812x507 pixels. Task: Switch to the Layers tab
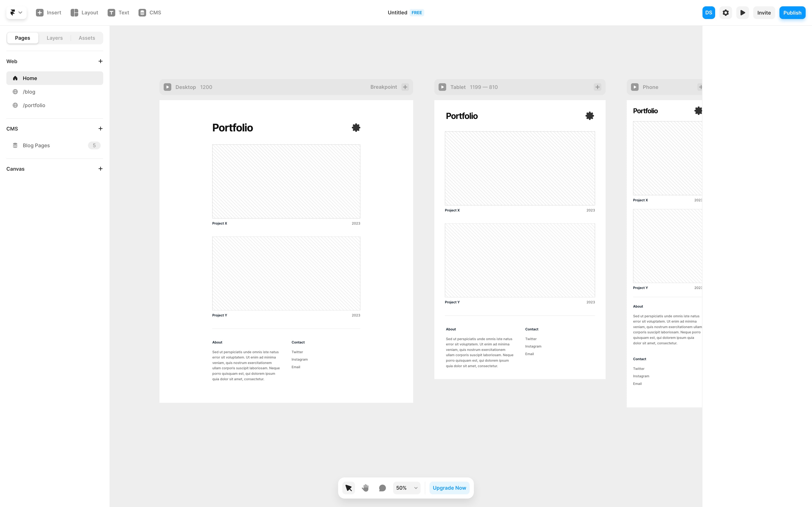54,38
